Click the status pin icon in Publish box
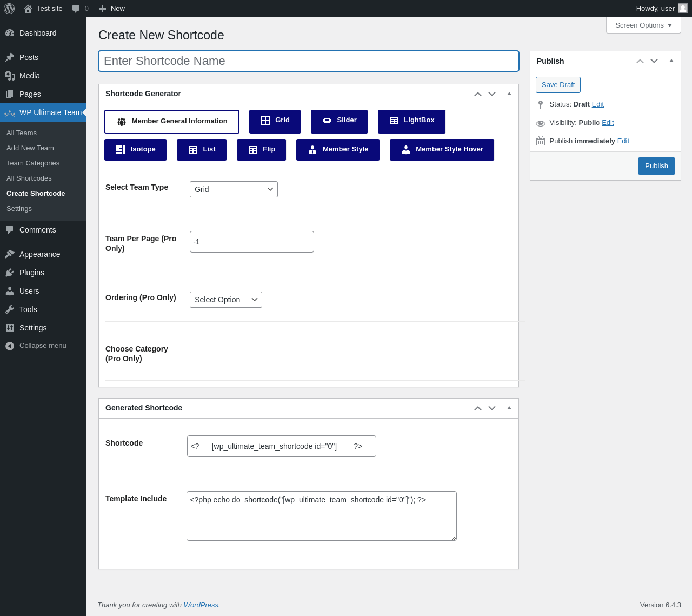Image resolution: width=692 pixels, height=616 pixels. pos(541,104)
